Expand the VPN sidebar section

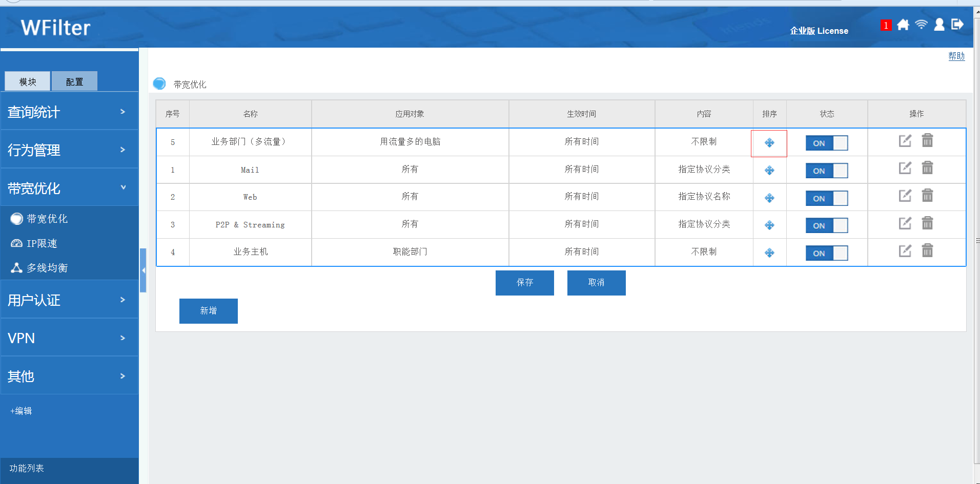tap(69, 338)
